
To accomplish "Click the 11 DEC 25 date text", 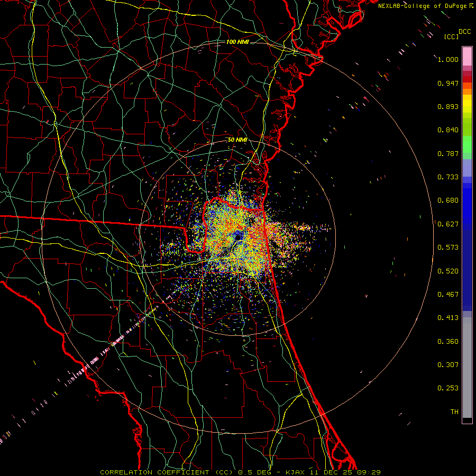I will pyautogui.click(x=331, y=472).
